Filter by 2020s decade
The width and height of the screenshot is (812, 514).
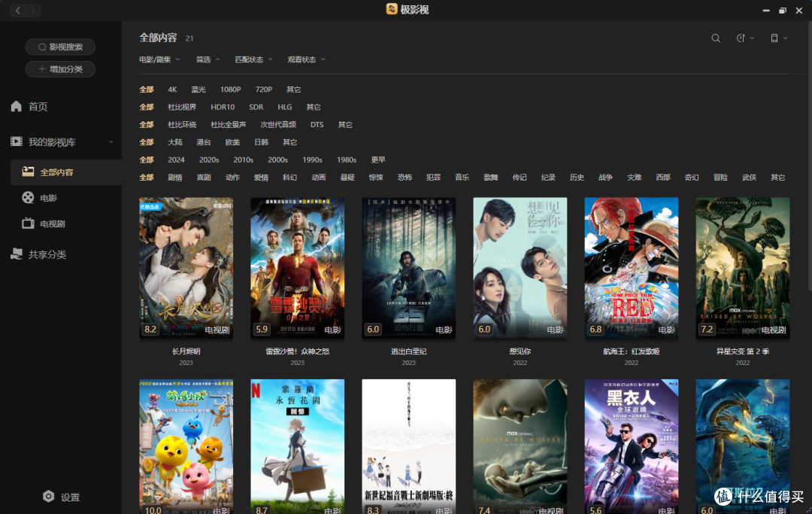(209, 160)
